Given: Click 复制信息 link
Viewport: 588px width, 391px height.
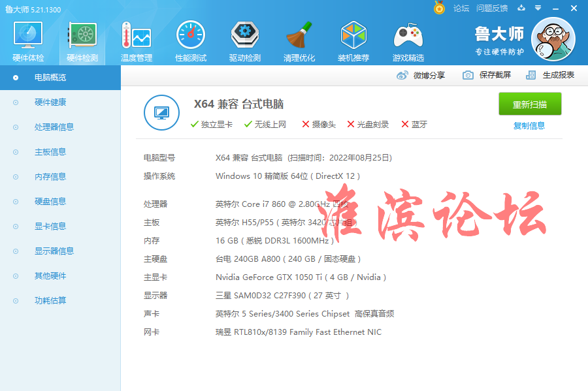Looking at the screenshot, I should click(529, 126).
